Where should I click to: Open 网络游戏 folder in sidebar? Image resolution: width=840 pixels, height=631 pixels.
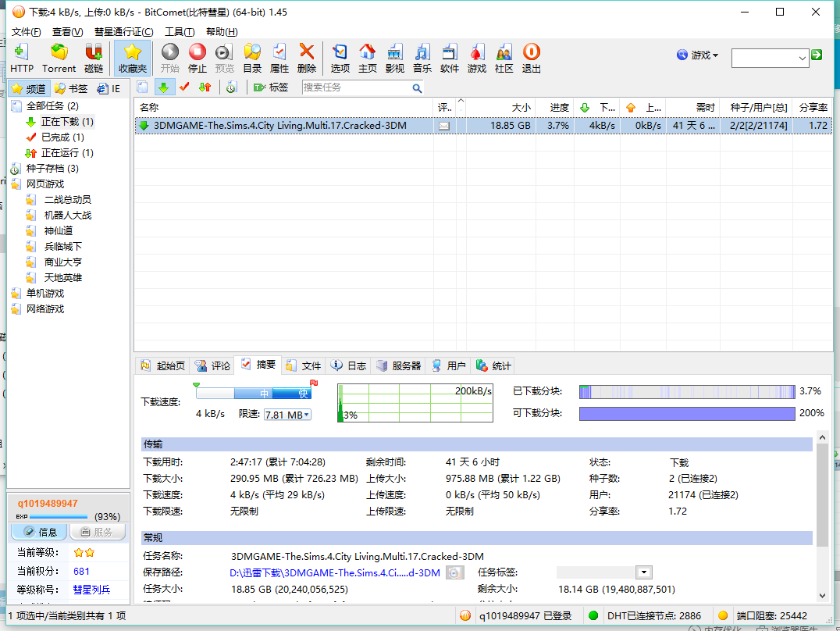45,308
